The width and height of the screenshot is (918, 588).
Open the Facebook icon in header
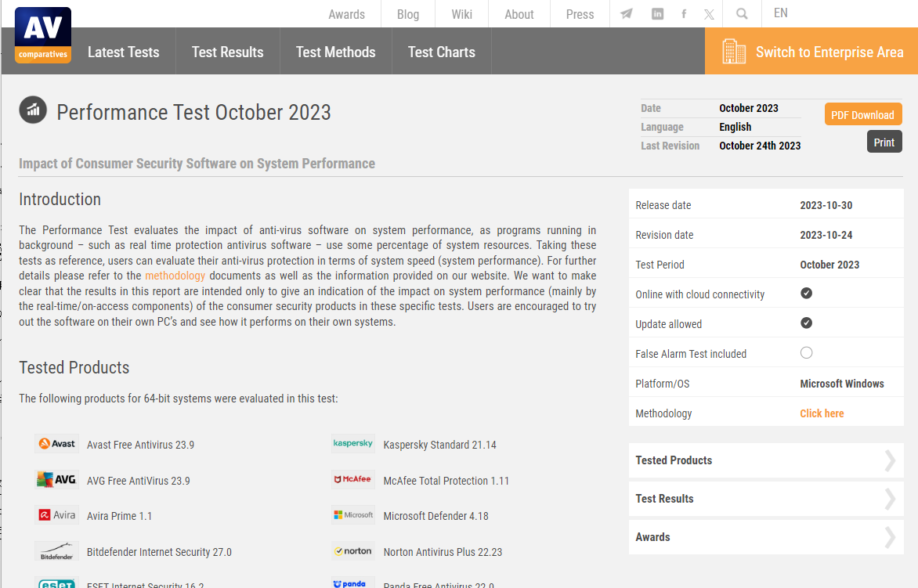684,14
